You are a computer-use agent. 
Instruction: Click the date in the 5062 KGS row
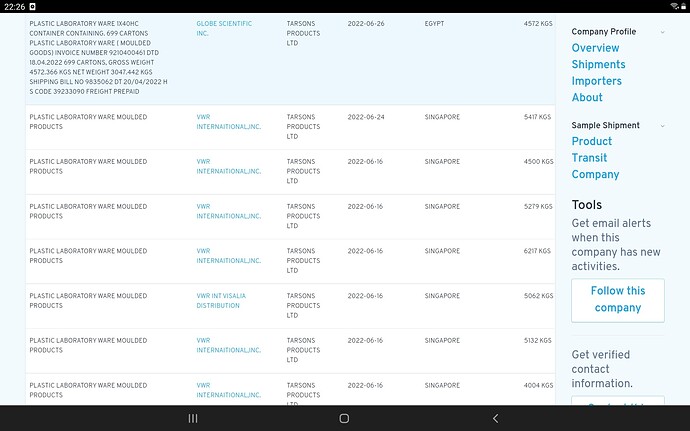point(365,296)
